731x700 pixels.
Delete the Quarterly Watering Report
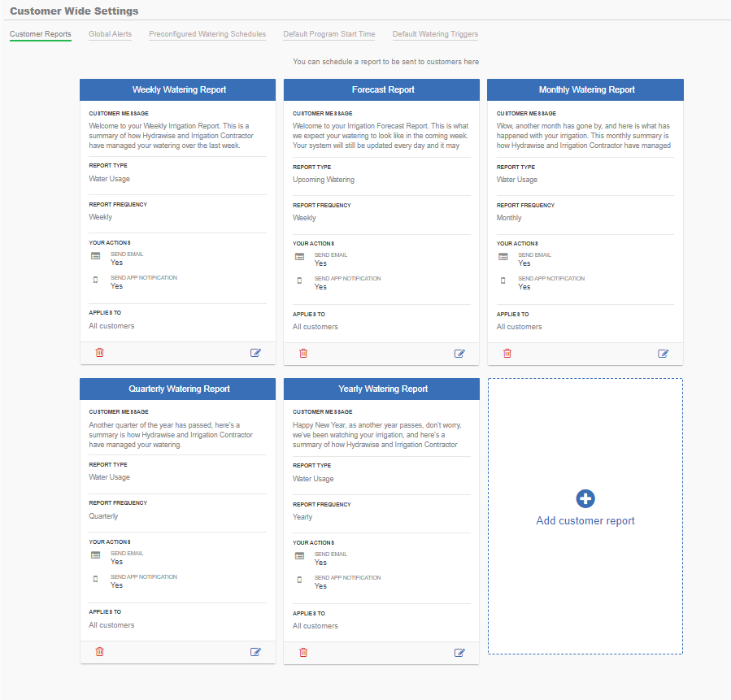99,651
